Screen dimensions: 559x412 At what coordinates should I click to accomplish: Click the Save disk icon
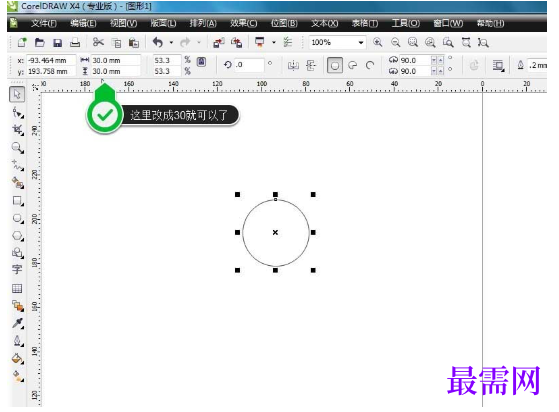click(57, 43)
